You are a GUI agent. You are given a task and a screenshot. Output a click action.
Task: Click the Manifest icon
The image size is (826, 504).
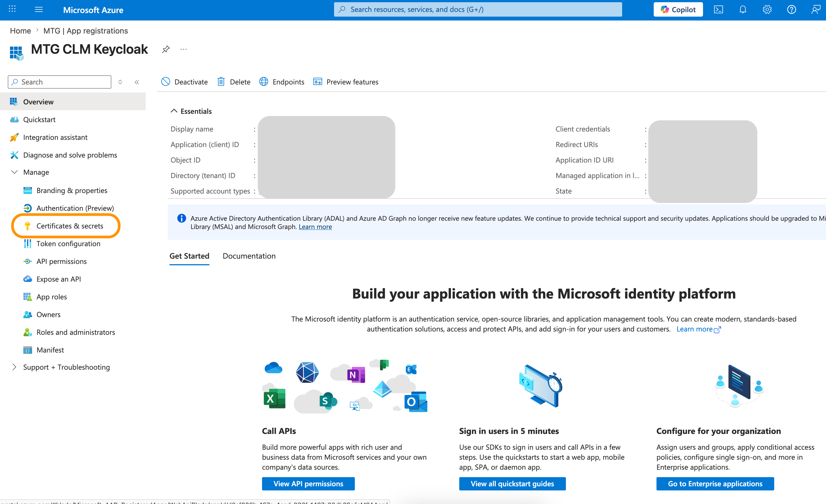pyautogui.click(x=27, y=350)
